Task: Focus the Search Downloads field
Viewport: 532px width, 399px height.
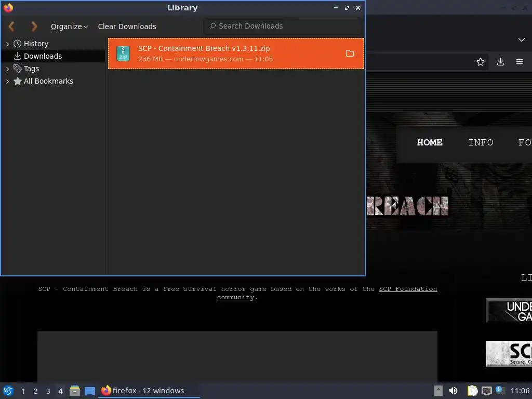Action: (x=283, y=26)
